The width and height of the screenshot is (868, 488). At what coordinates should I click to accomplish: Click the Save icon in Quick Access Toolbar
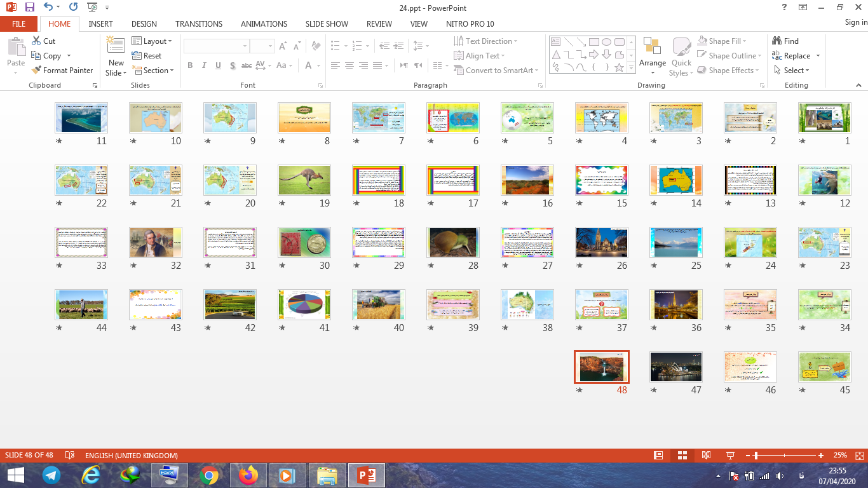click(x=29, y=8)
